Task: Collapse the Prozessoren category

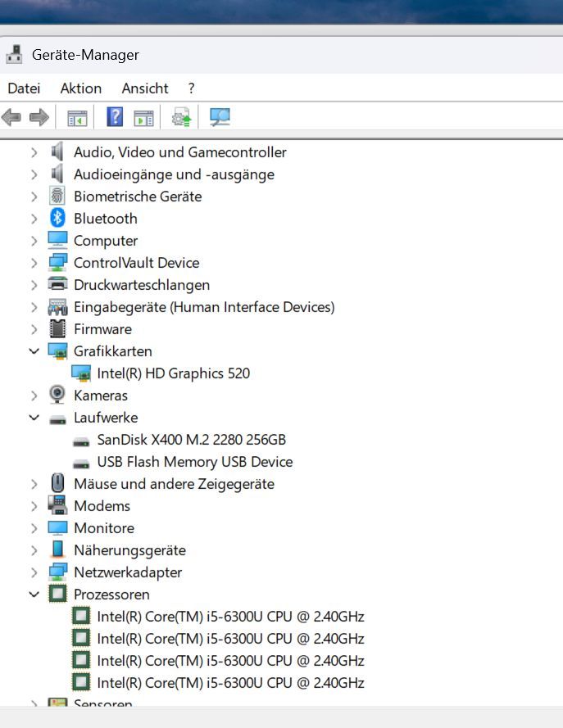Action: point(34,595)
